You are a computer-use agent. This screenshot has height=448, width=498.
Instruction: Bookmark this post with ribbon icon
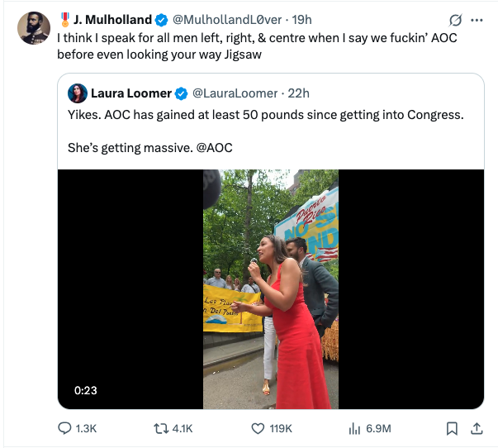click(x=452, y=429)
